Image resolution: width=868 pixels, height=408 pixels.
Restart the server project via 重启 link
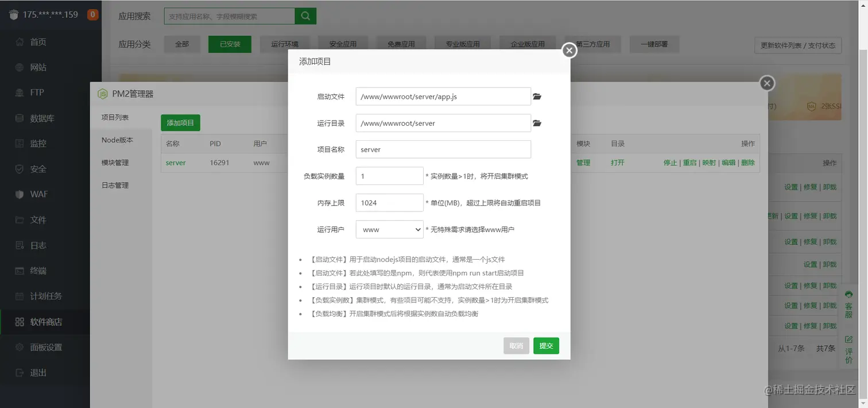click(x=689, y=163)
